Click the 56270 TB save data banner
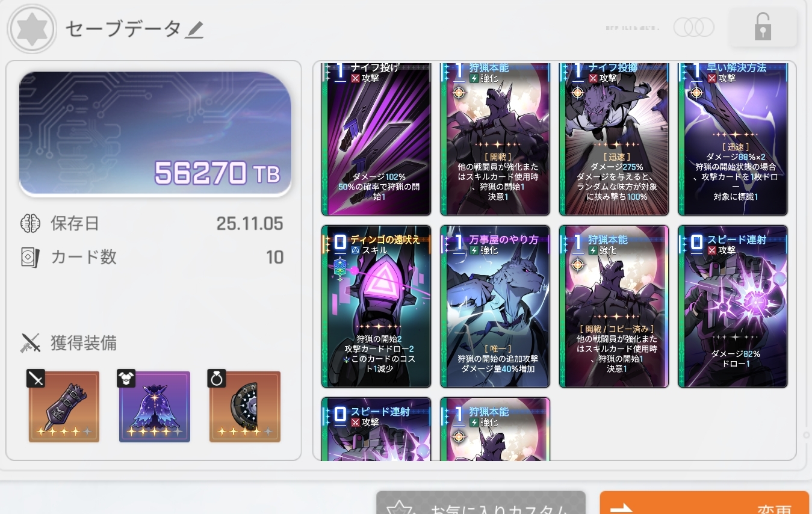The width and height of the screenshot is (812, 514). coord(155,134)
